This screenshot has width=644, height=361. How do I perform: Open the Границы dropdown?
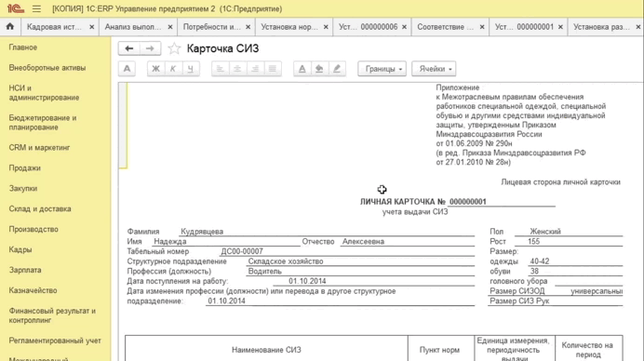pos(382,69)
